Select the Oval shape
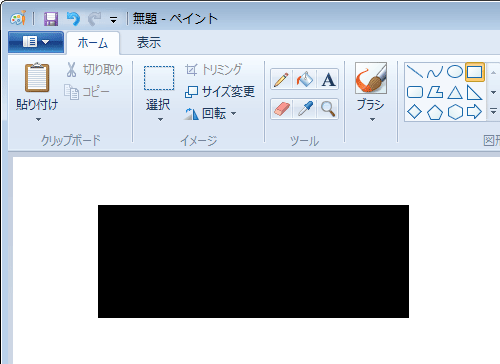The height and width of the screenshot is (364, 500). tap(455, 71)
